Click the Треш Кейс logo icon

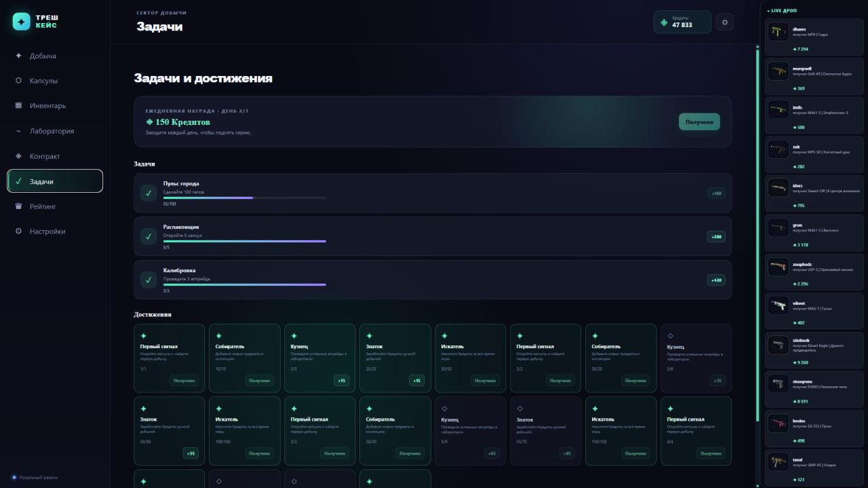(x=22, y=22)
